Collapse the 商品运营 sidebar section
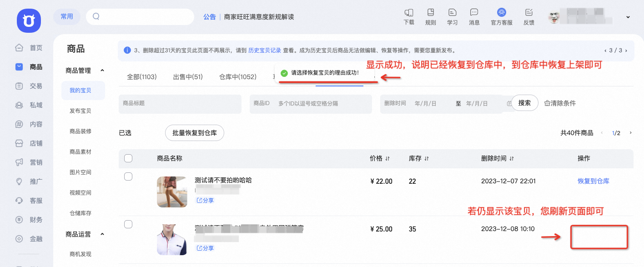This screenshot has height=267, width=644. (x=102, y=234)
